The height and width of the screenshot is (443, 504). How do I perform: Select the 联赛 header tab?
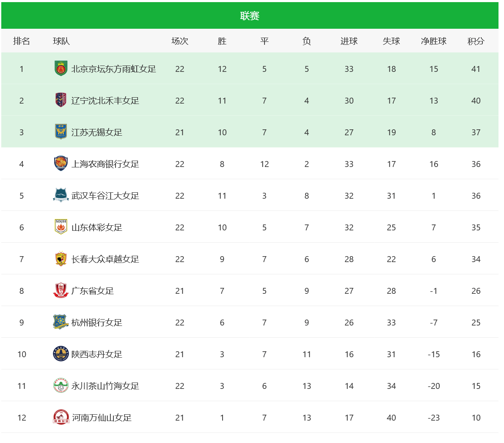[x=250, y=16]
